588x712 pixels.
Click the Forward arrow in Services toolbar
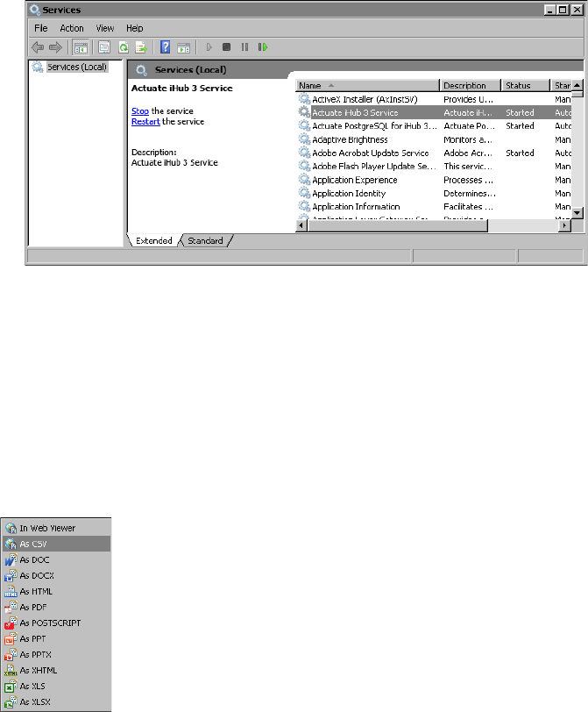click(x=55, y=47)
